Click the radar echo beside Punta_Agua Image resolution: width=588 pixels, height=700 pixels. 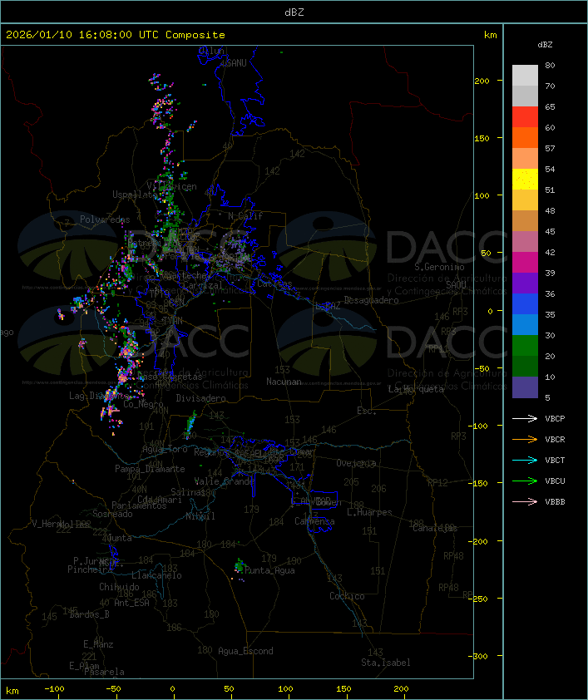coord(240,566)
